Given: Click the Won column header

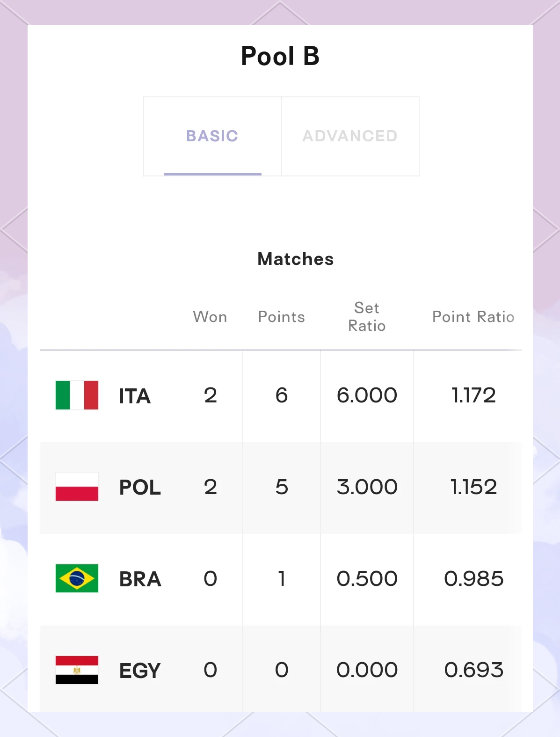Looking at the screenshot, I should click(210, 317).
